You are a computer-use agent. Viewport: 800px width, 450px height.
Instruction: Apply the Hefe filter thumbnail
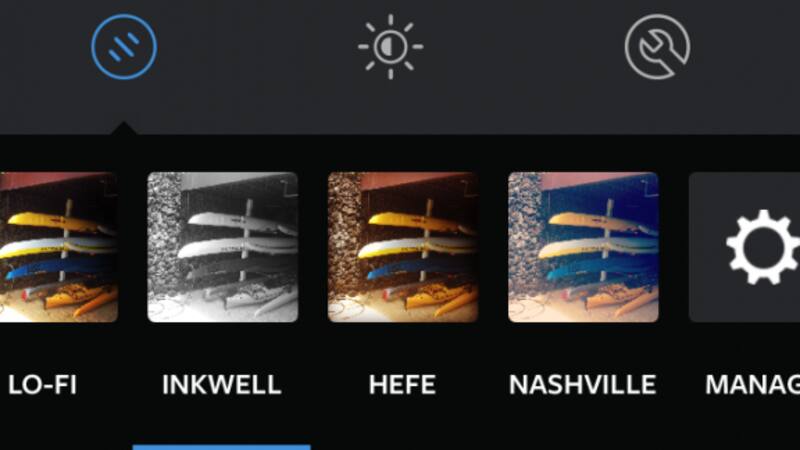pyautogui.click(x=403, y=247)
